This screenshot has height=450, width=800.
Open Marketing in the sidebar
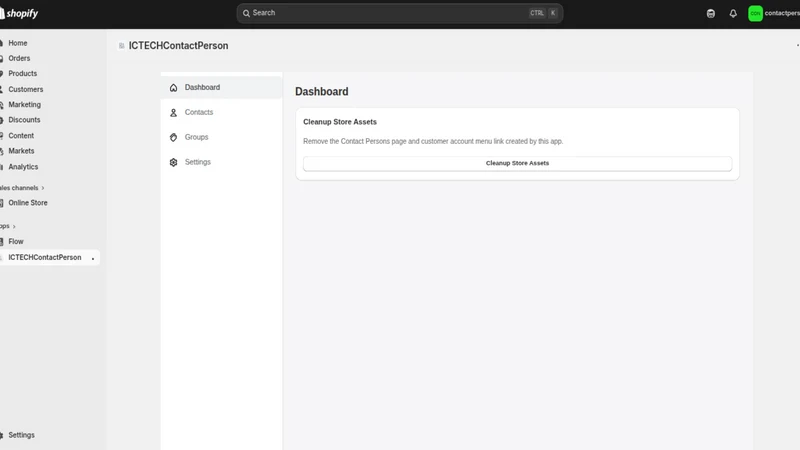(24, 105)
